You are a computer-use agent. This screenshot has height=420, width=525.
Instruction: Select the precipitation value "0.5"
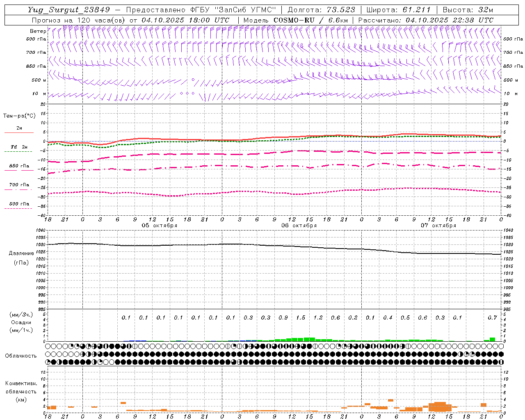(x=405, y=317)
